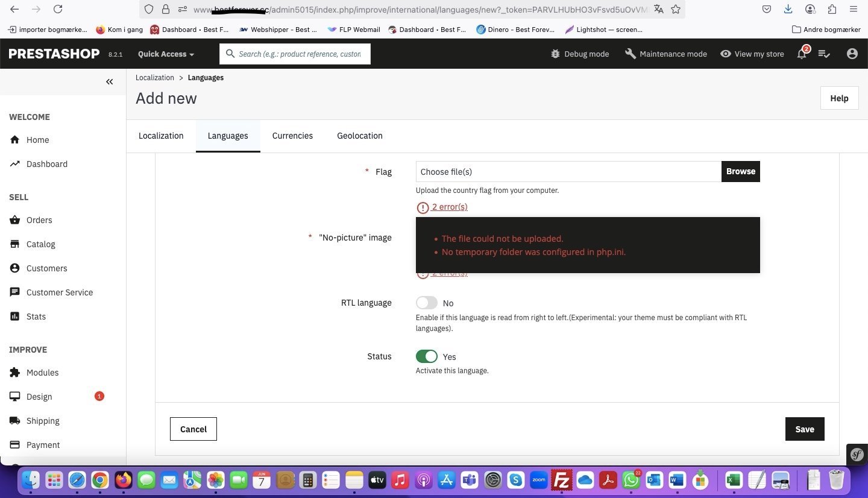Open Microsoft Teams from the Dock
Screen dimensions: 868x498
click(x=470, y=480)
